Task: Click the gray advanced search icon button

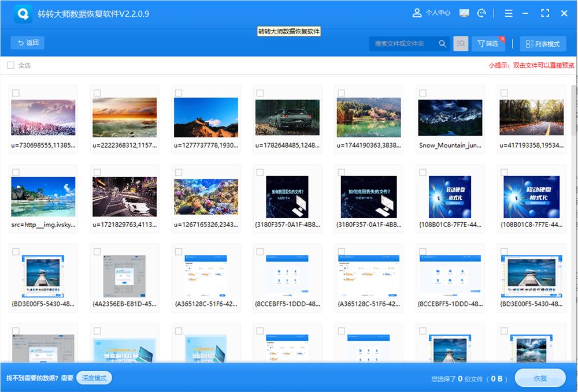Action: 461,43
